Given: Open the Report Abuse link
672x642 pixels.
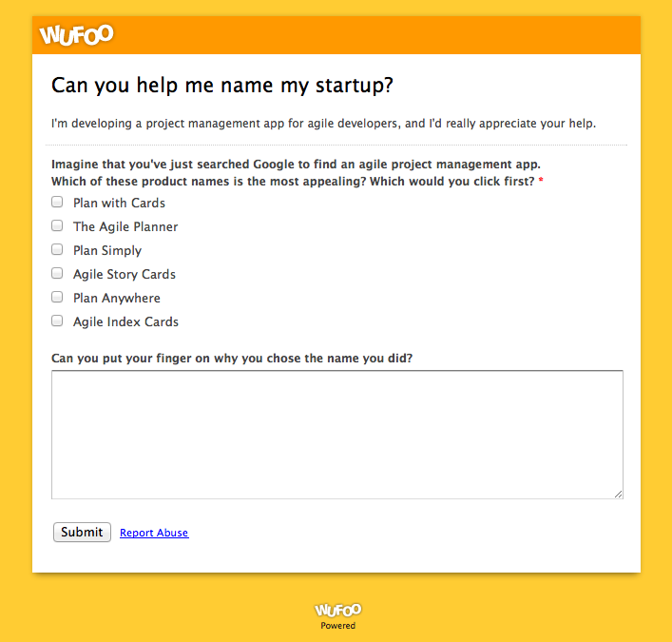Looking at the screenshot, I should point(154,533).
